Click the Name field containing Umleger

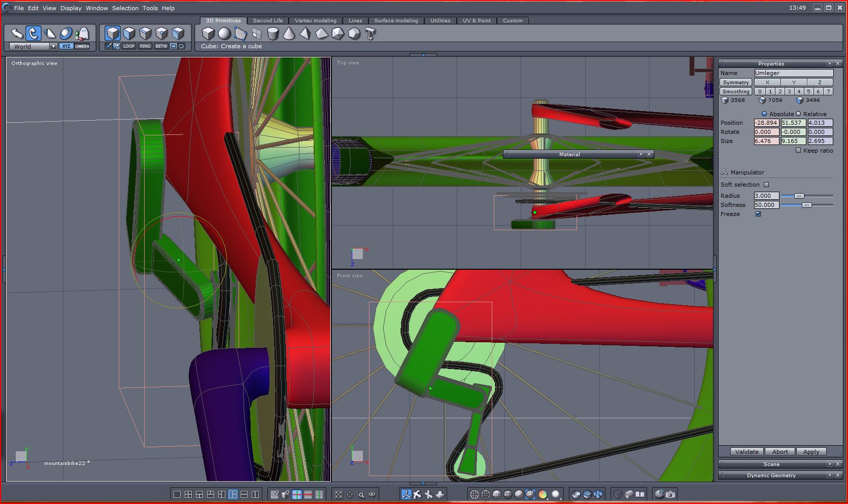pos(793,73)
